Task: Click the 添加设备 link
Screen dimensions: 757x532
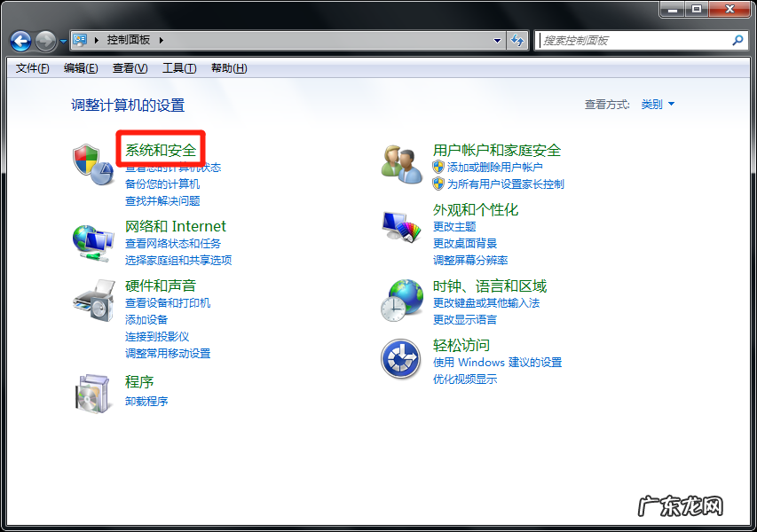Action: point(146,320)
